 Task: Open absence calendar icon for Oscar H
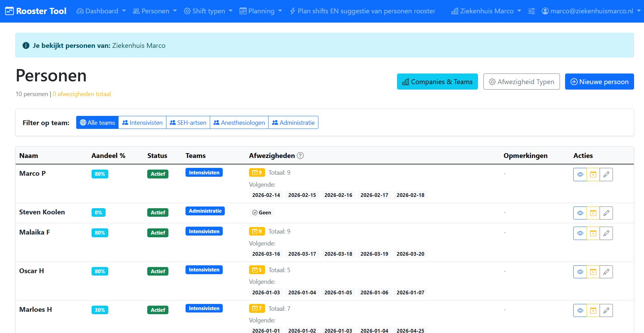(x=593, y=271)
